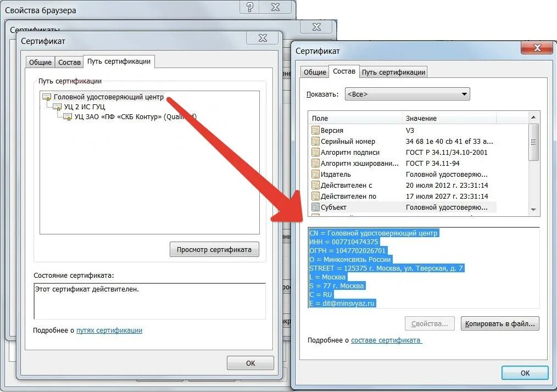Click the Субъект field icon
The height and width of the screenshot is (392, 557).
click(x=315, y=208)
